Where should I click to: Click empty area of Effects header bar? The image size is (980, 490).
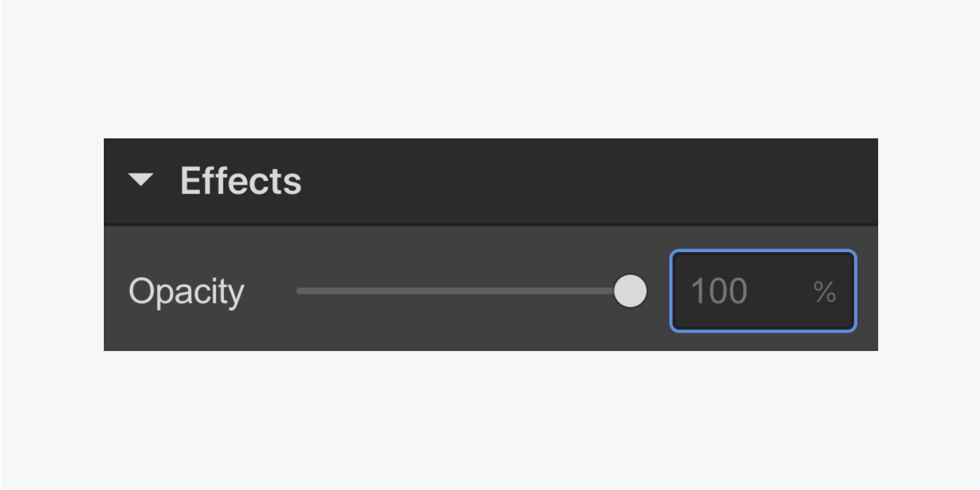point(588,181)
